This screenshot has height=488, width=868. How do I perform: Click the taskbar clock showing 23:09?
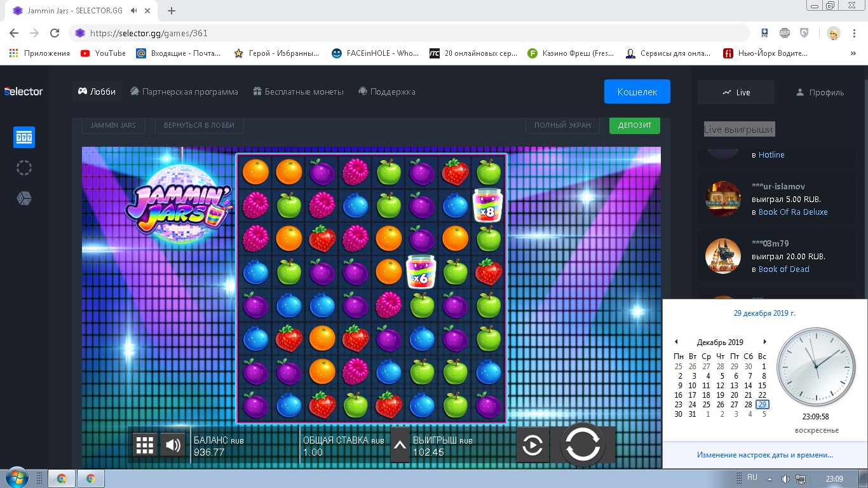point(834,478)
